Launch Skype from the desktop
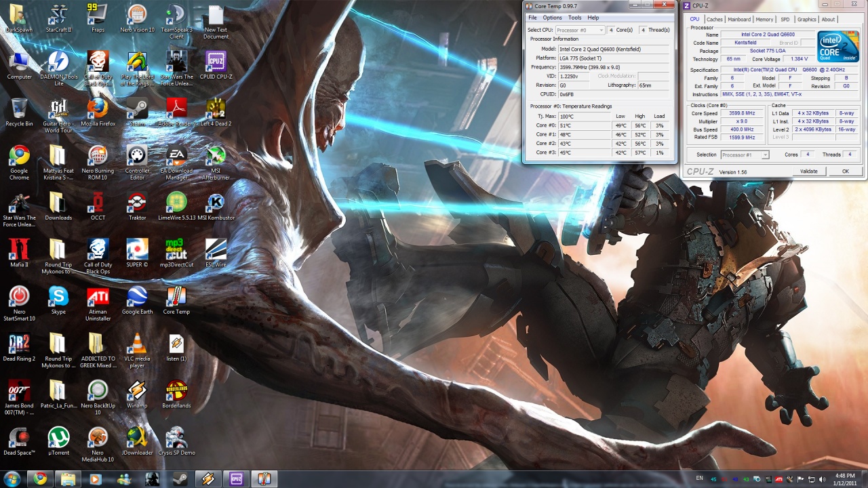This screenshot has width=868, height=488. pos(58,300)
